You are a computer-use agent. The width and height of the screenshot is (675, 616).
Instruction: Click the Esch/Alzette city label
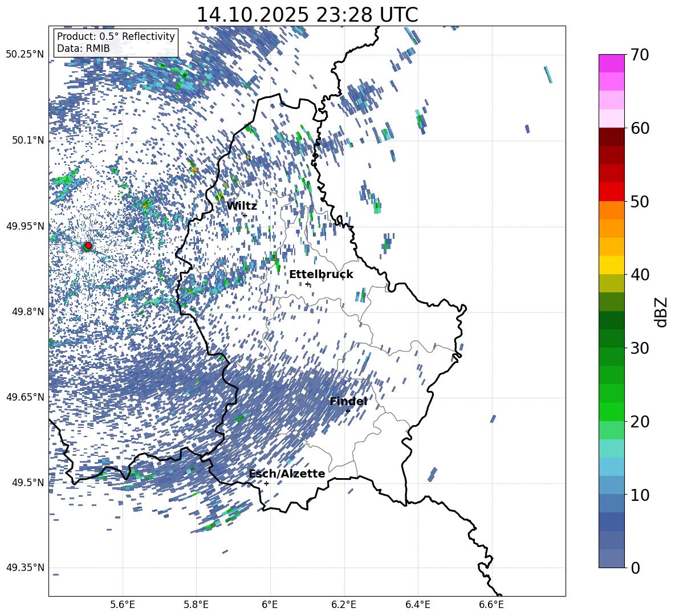click(287, 474)
